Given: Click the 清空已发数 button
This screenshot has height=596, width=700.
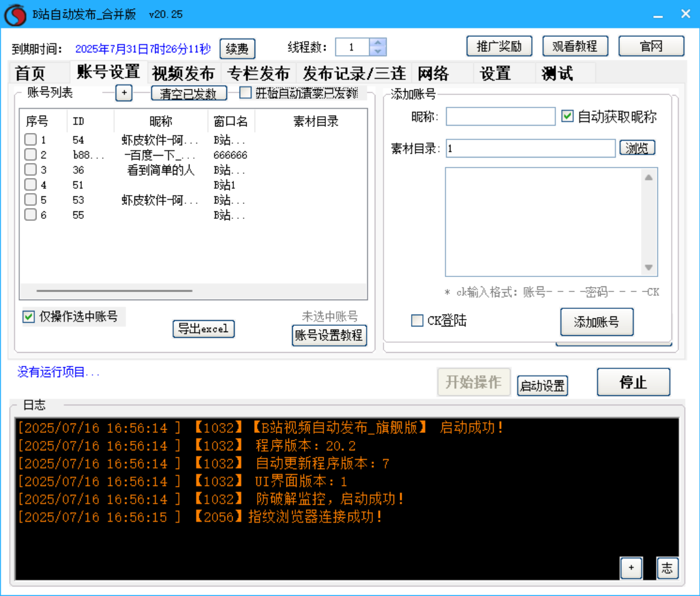Looking at the screenshot, I should [189, 93].
